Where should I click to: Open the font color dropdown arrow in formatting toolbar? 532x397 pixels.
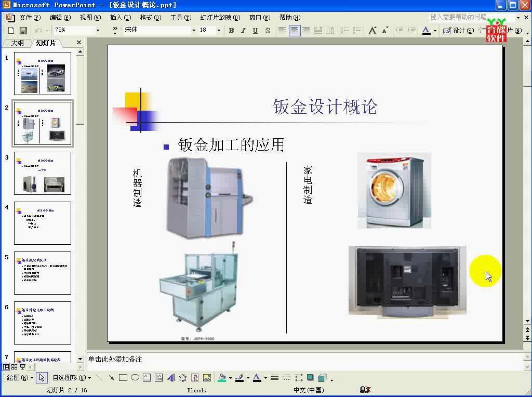coord(435,31)
